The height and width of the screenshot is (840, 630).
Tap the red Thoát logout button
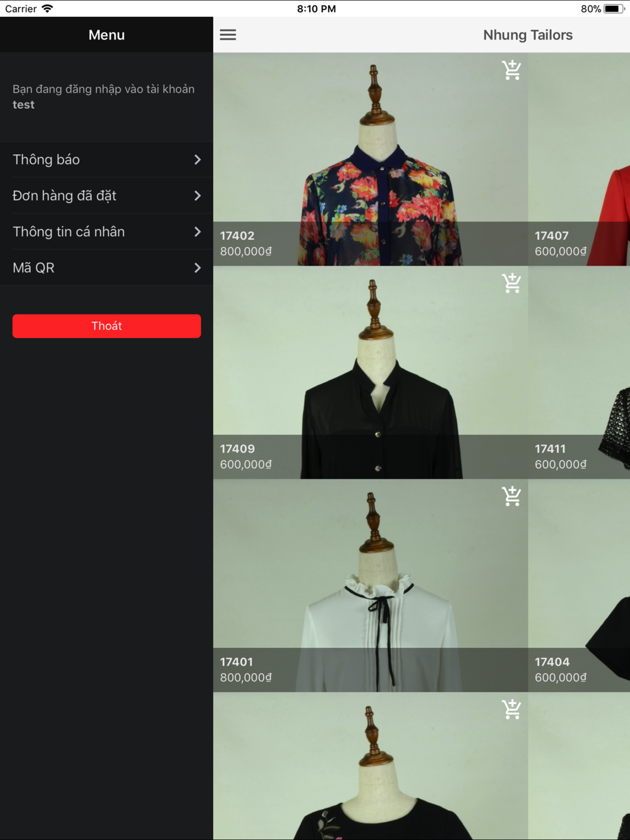click(106, 326)
